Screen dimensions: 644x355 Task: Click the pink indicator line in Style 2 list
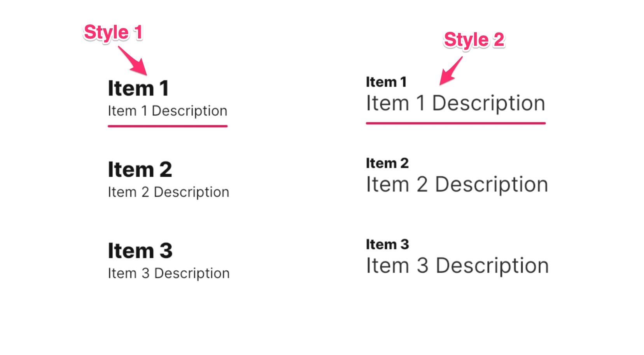(455, 123)
